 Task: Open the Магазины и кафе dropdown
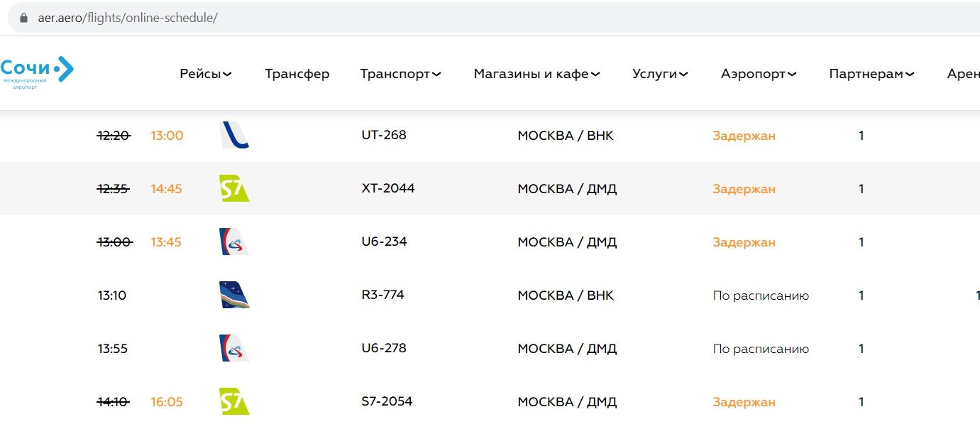click(x=536, y=74)
